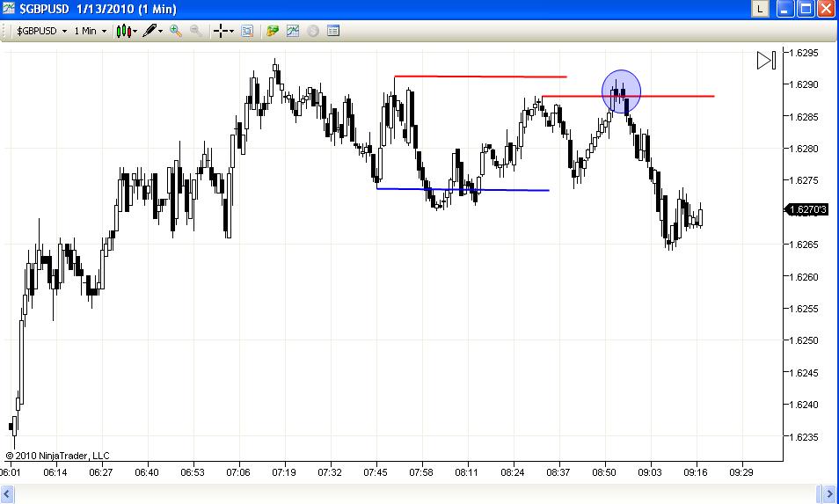The image size is (839, 504).
Task: Click the blue support line on chart
Action: tap(463, 189)
